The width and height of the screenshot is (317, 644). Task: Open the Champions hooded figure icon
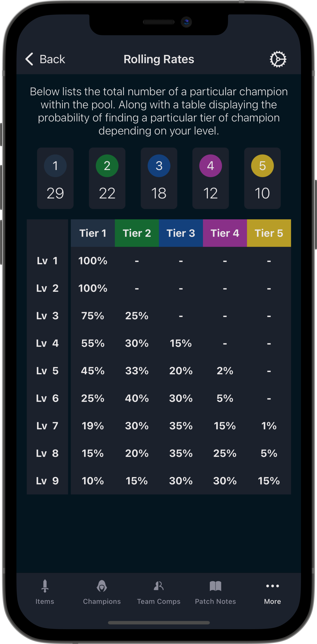(x=102, y=586)
